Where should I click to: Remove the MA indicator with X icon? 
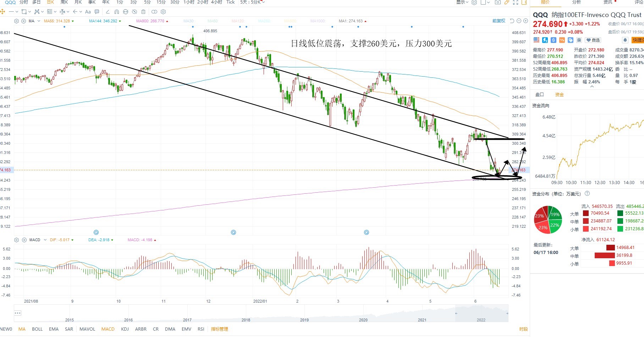coord(23,21)
